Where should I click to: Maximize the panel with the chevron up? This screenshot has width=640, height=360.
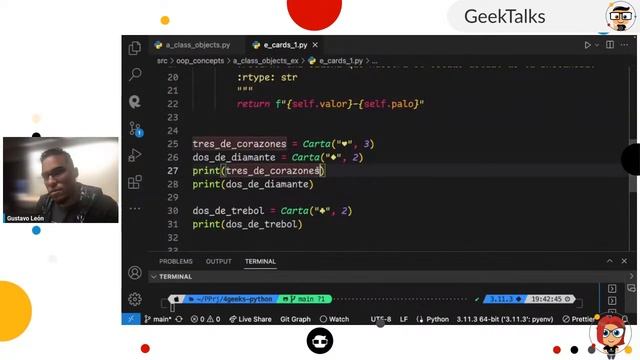609,261
